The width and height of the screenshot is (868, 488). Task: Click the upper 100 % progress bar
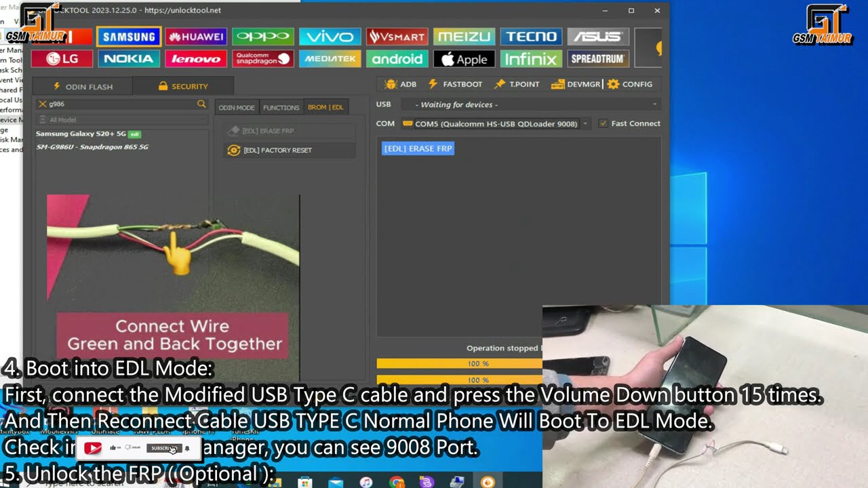click(459, 364)
